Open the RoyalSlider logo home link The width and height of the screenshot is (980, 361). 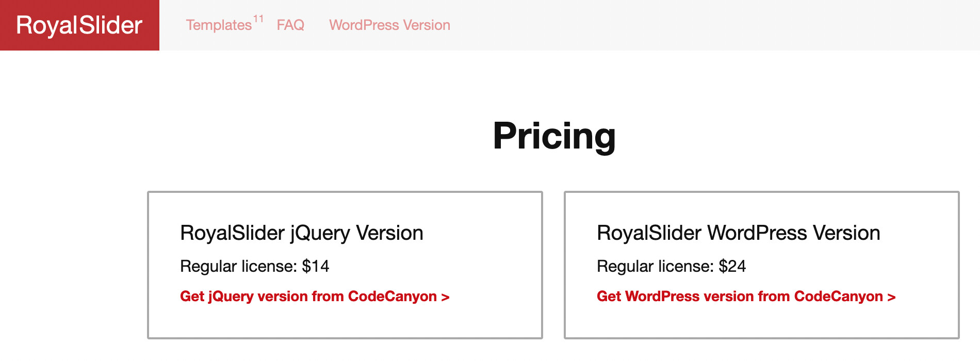tap(79, 25)
